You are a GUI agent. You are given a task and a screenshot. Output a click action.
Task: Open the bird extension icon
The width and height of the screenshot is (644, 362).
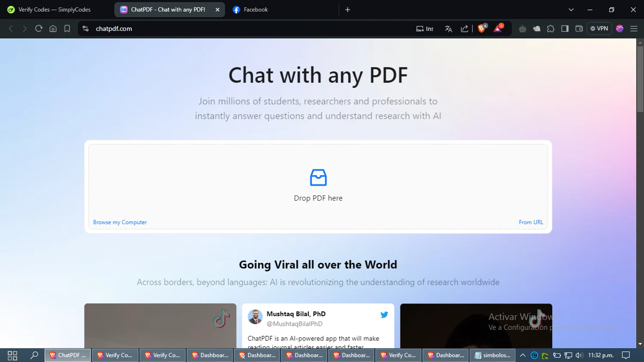coord(537,29)
